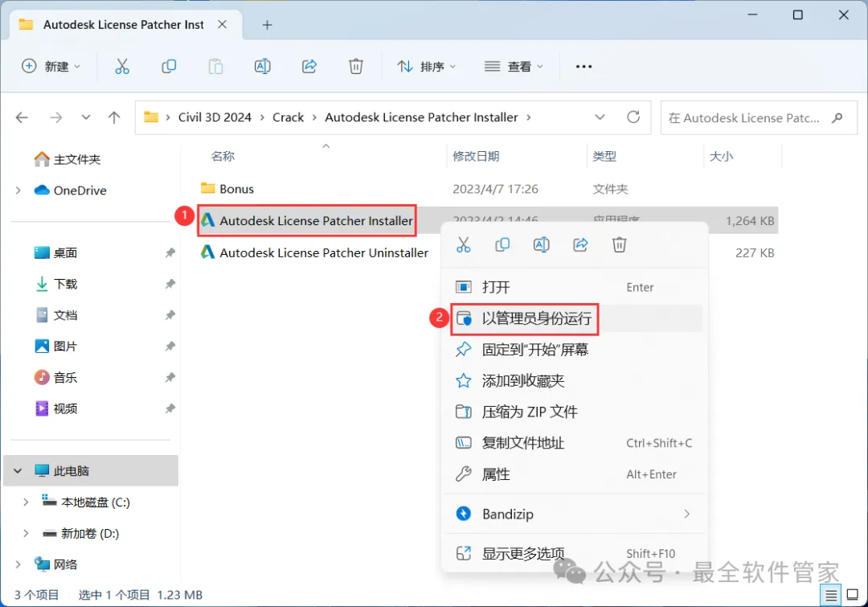Open recent locations dropdown chevron
The height and width of the screenshot is (607, 868).
pos(86,117)
